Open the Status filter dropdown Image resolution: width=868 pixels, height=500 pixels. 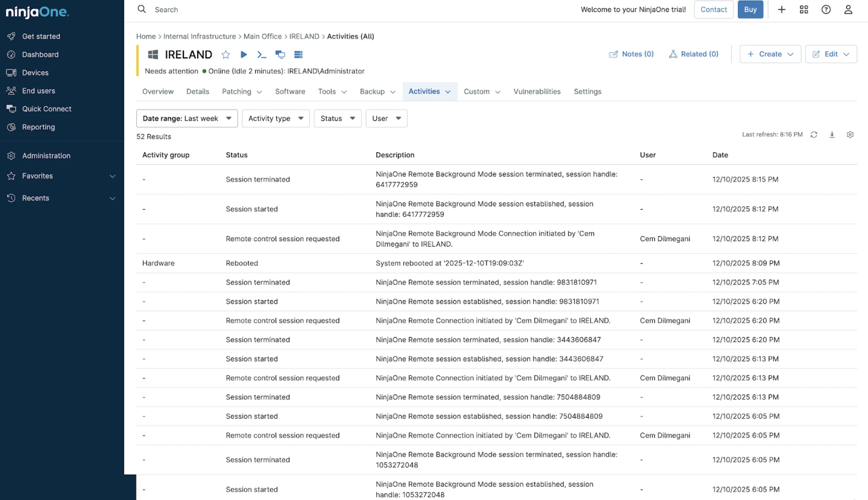[337, 118]
